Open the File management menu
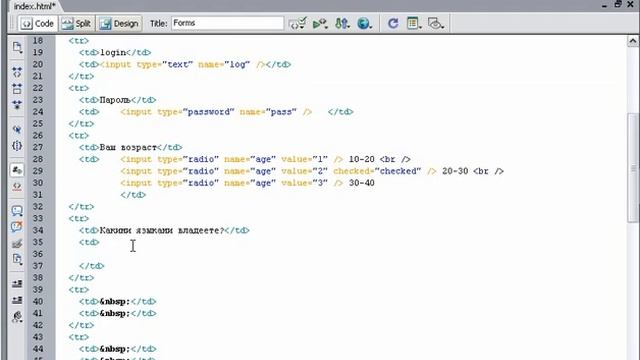Screen dimensions: 640x360 [x=342, y=23]
